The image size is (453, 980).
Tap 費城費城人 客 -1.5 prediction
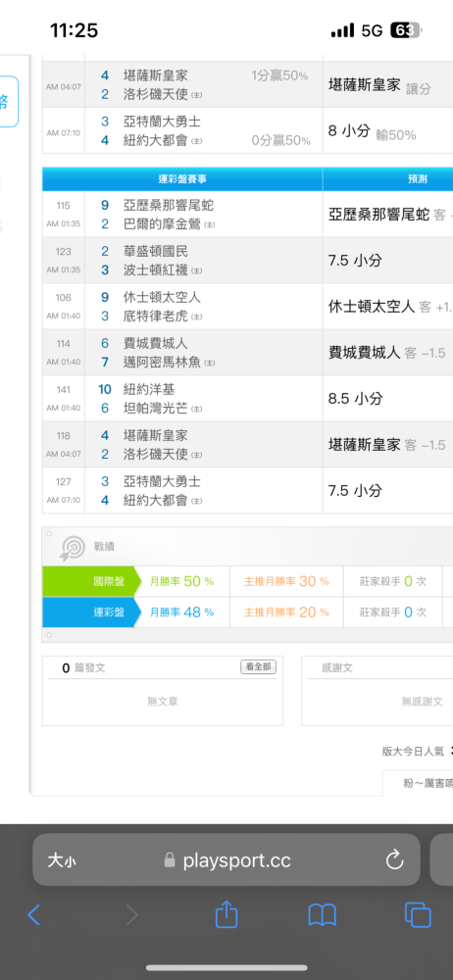386,353
